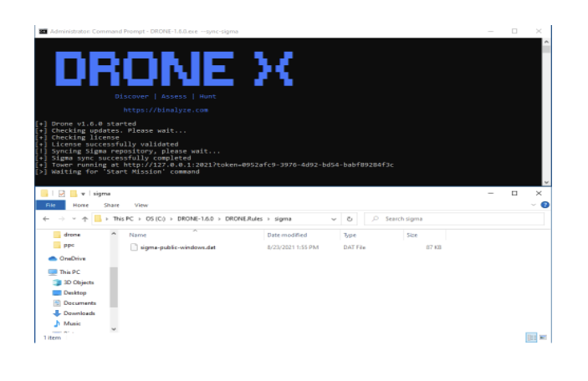Click the Explorer help question mark icon
Viewport: 588px width, 381px height.
point(545,205)
